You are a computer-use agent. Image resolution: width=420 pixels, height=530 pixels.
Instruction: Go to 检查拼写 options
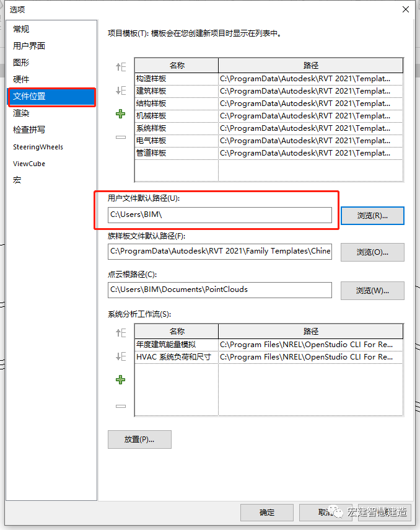pyautogui.click(x=29, y=130)
